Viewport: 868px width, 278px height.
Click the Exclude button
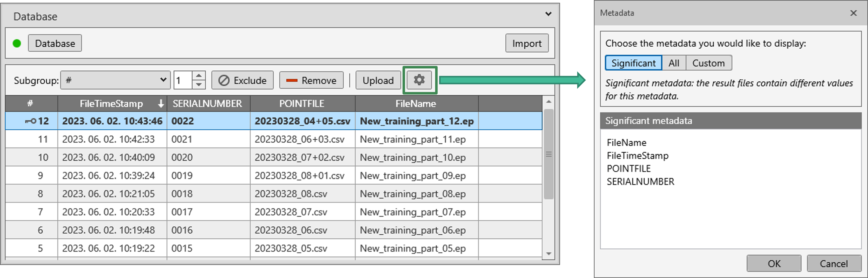(242, 80)
